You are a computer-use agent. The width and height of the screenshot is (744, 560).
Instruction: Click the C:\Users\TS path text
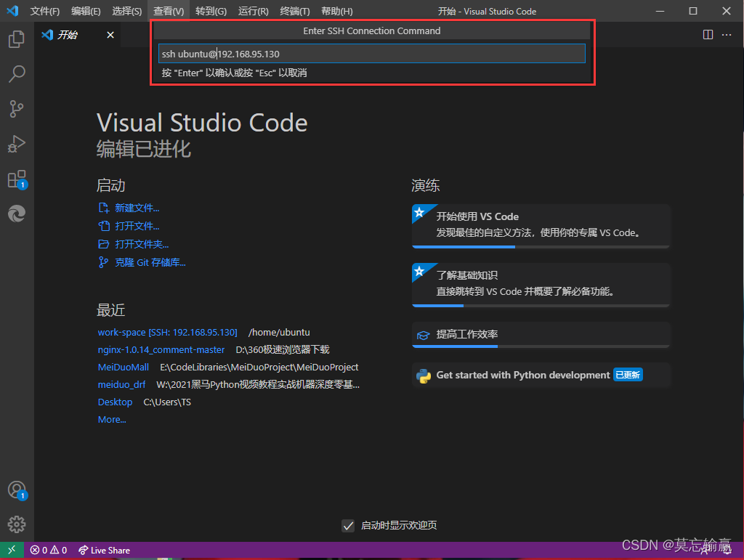point(167,402)
